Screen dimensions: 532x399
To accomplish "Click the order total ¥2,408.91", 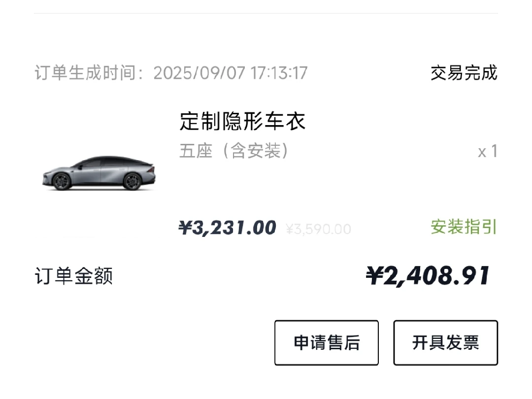I will [x=428, y=276].
